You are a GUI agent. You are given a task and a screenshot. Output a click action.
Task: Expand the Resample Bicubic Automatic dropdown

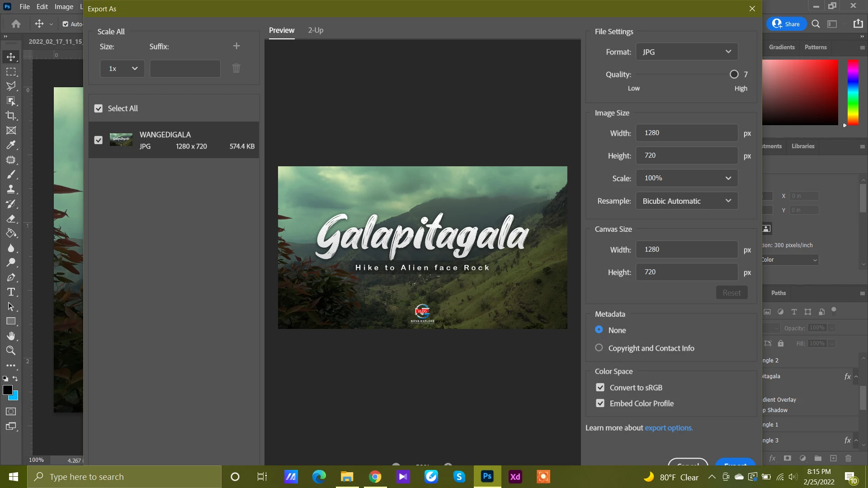(686, 201)
